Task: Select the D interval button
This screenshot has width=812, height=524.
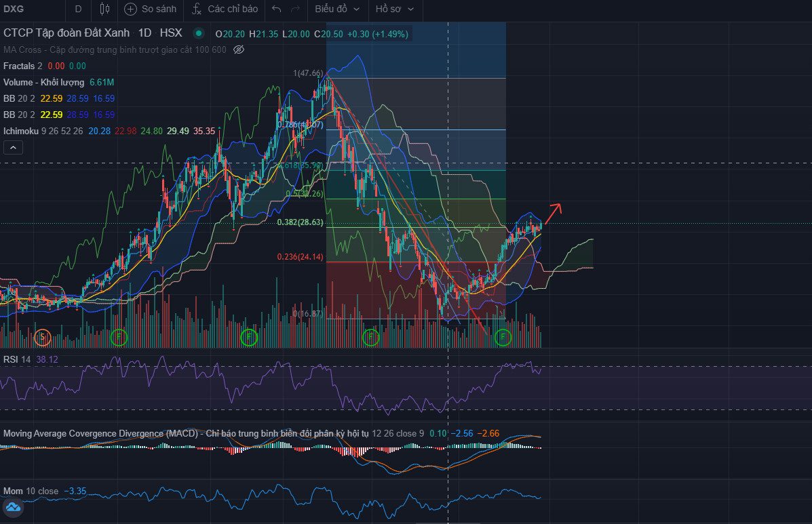Action: point(78,9)
